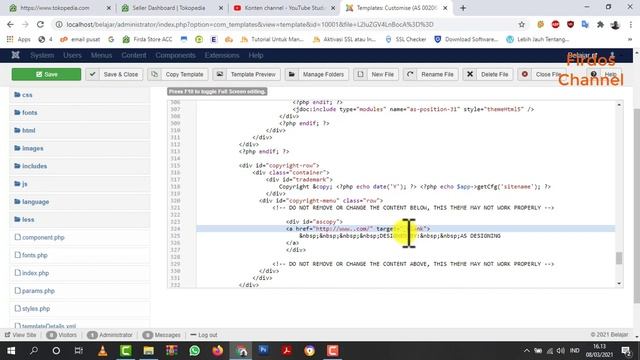Image resolution: width=640 pixels, height=360 pixels.
Task: Click editor scroll up arrow
Action: [619, 105]
